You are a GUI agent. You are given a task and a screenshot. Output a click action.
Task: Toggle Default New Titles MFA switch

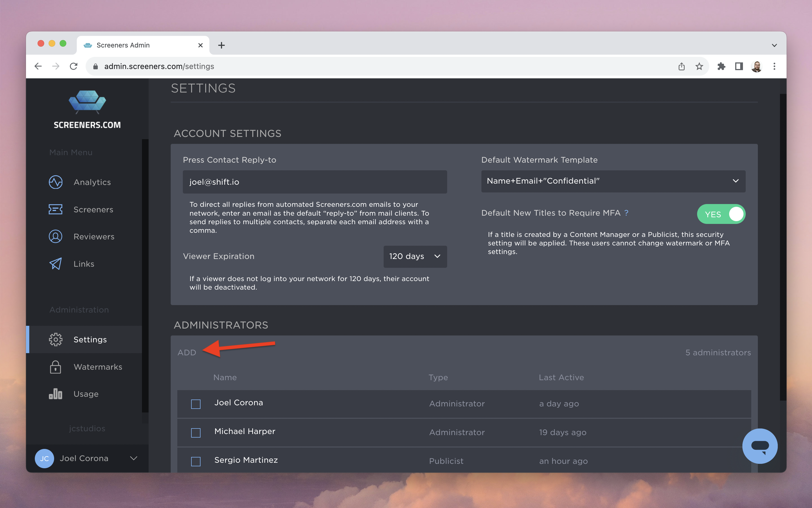(721, 214)
